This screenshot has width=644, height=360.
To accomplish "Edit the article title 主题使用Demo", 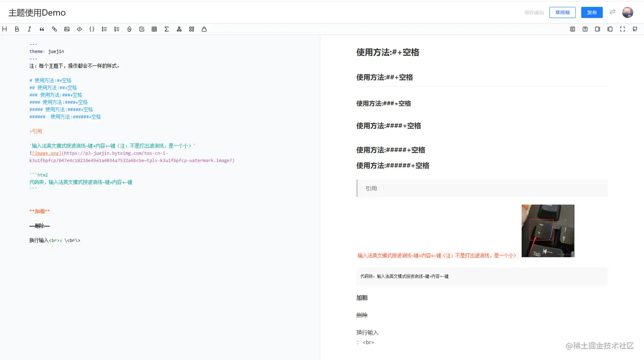I will coord(37,13).
